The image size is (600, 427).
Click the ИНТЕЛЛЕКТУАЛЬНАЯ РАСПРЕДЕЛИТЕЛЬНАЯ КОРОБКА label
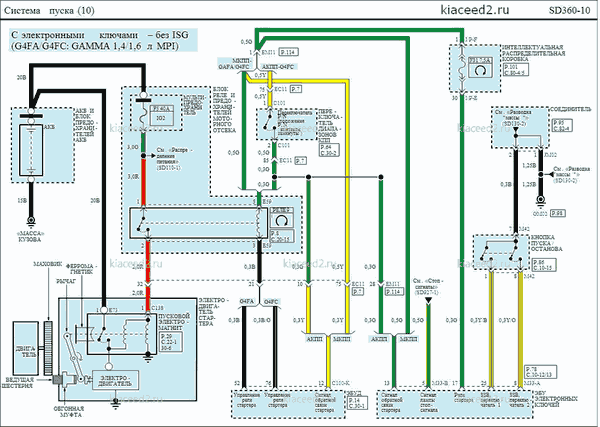coord(533,53)
